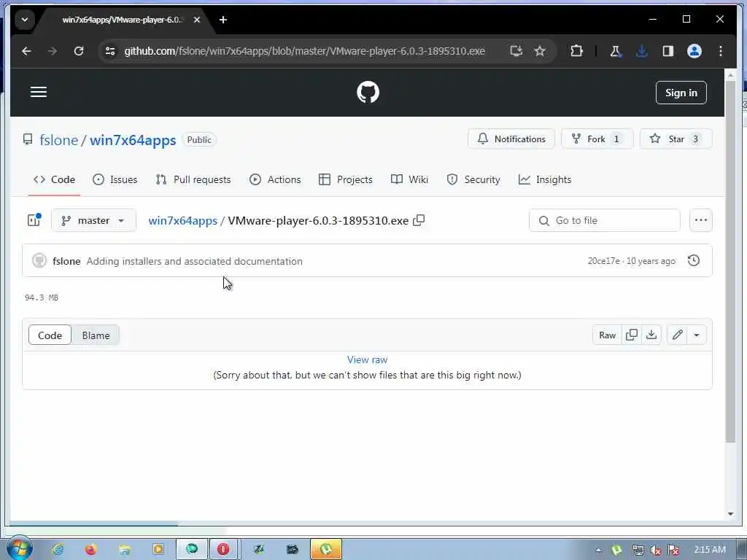Close the win7x64apps browser tab
This screenshot has height=560, width=747.
point(197,20)
